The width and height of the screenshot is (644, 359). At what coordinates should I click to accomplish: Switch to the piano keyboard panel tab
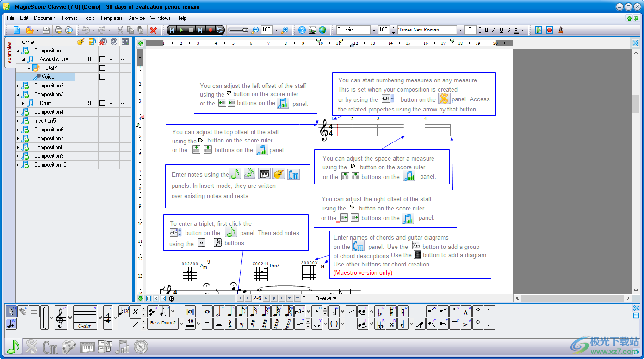click(x=87, y=347)
